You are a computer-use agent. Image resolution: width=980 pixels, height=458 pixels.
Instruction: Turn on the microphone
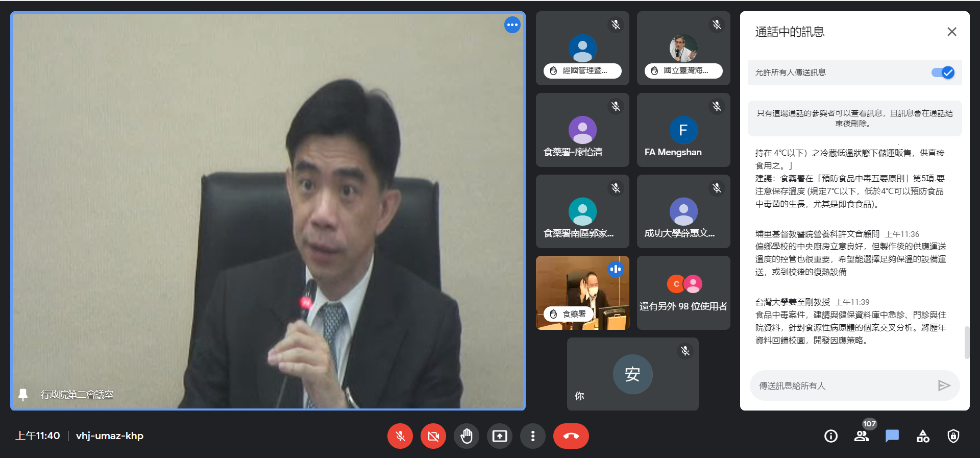(x=400, y=436)
